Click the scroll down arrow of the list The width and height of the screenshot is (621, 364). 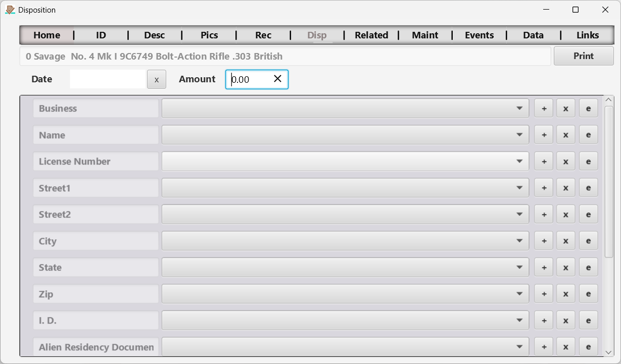pyautogui.click(x=608, y=352)
